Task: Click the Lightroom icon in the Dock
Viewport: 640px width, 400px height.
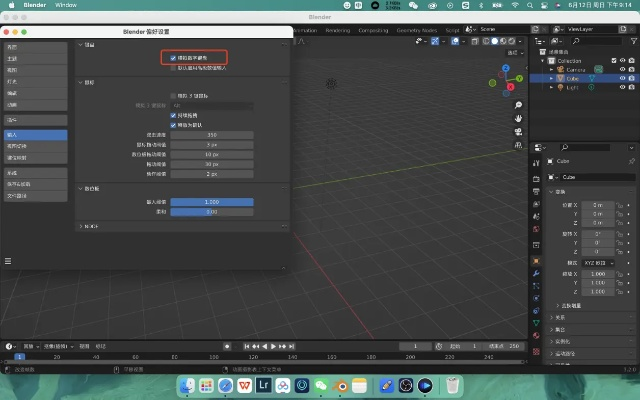Action: [x=264, y=385]
